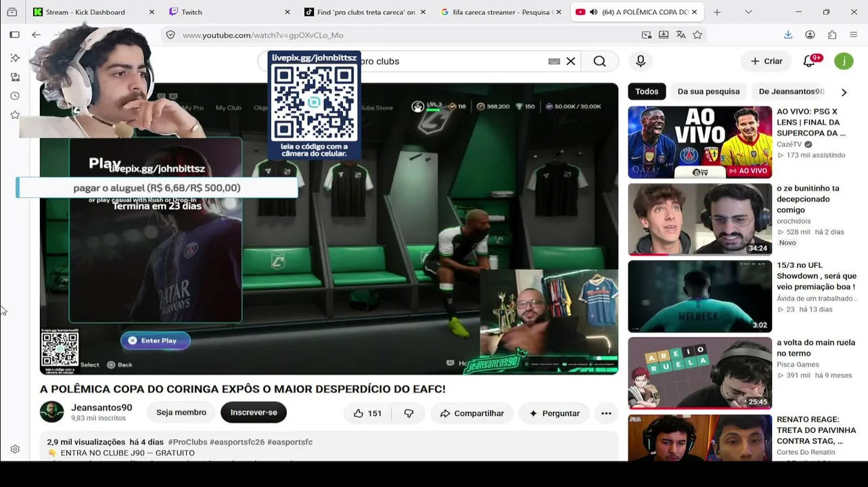Click the YouTube search magnifier button
The width and height of the screenshot is (868, 487).
click(599, 61)
